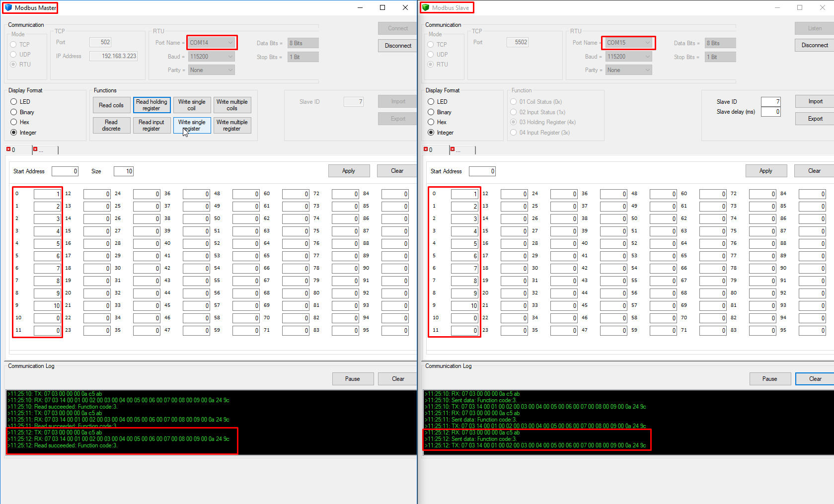Open the Baud 115200 dropdown in Slave
Viewport: 834px width, 504px height.
click(628, 57)
